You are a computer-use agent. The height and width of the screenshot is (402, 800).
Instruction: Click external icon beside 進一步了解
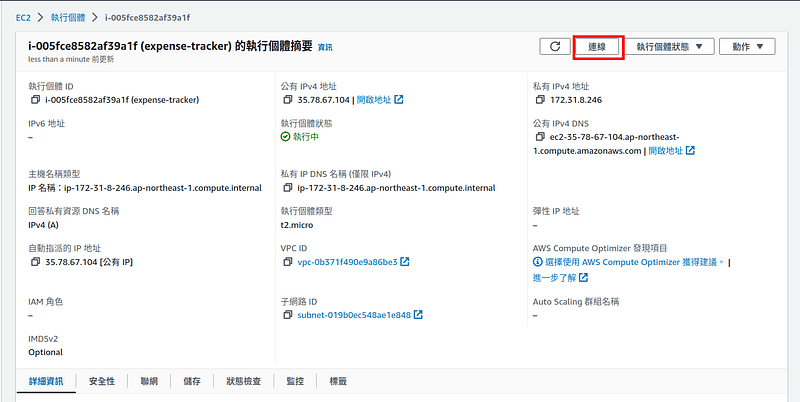pyautogui.click(x=584, y=278)
